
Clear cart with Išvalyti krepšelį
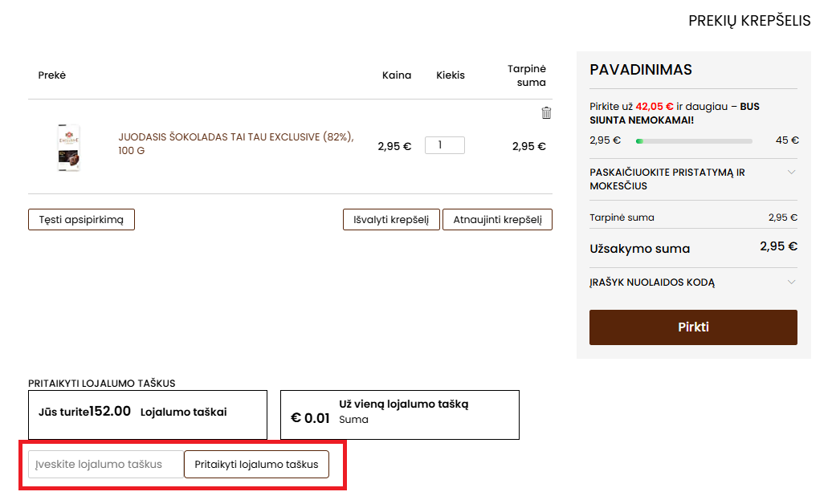tap(391, 220)
